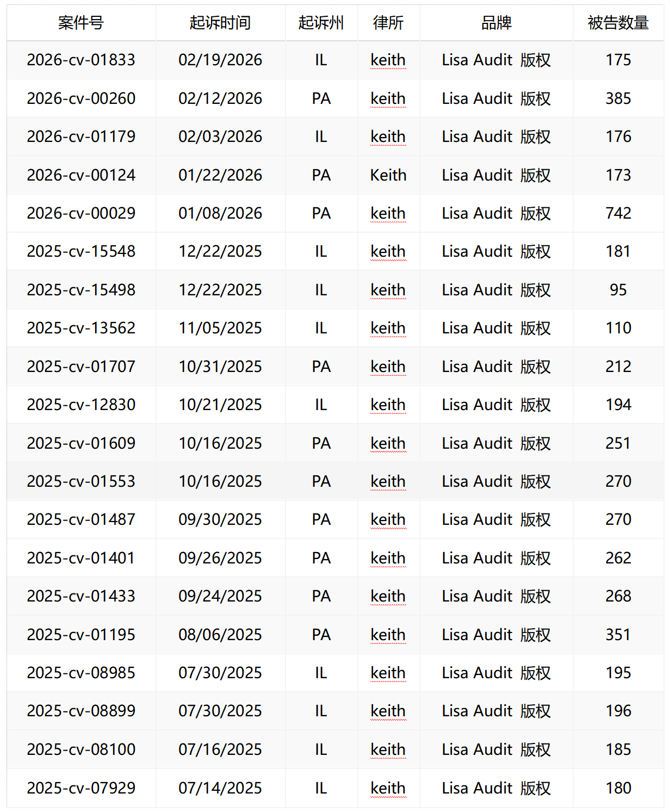Screen dimensions: 670x812
Task: Click the date 11/05/2025 cell
Action: pyautogui.click(x=220, y=328)
